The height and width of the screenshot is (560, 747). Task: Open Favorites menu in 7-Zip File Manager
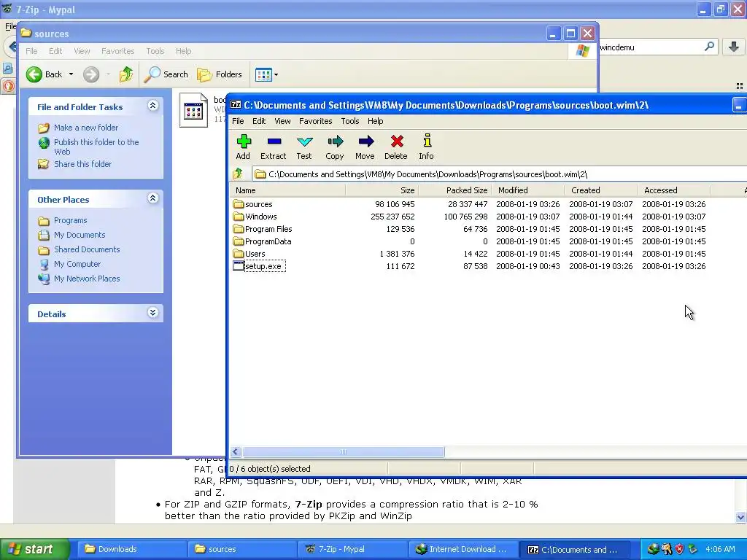[x=315, y=121]
